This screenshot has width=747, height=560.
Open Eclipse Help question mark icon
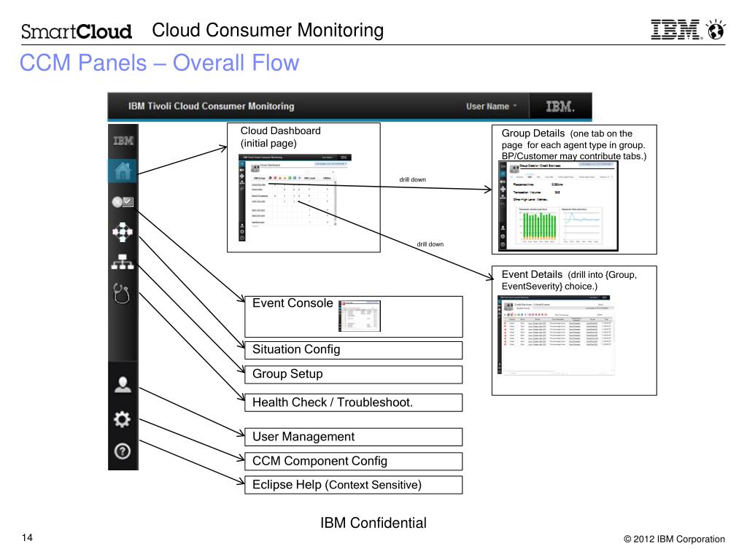[123, 451]
